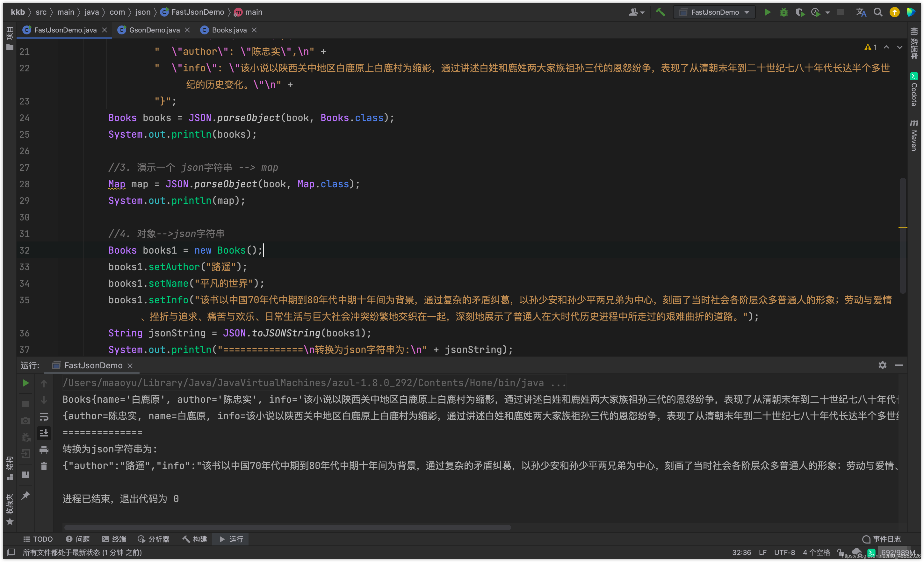Change file encoding UTF-8 in status bar

click(x=784, y=553)
